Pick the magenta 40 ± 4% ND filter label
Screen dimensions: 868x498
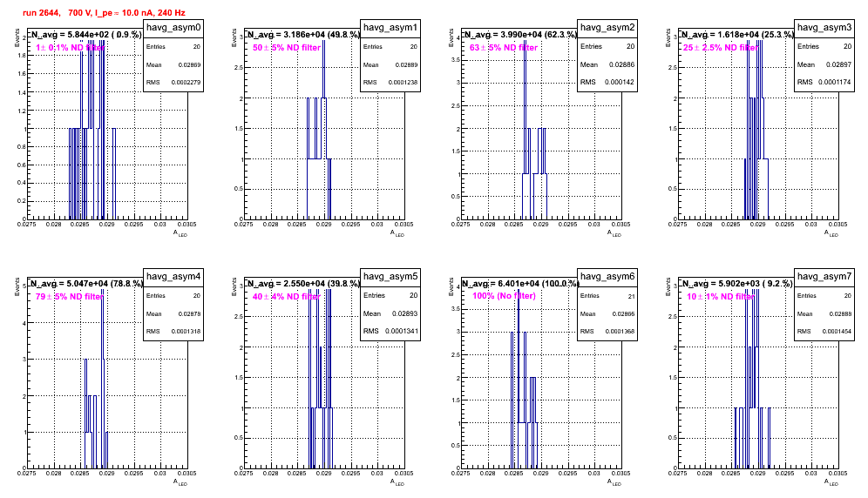coord(287,297)
